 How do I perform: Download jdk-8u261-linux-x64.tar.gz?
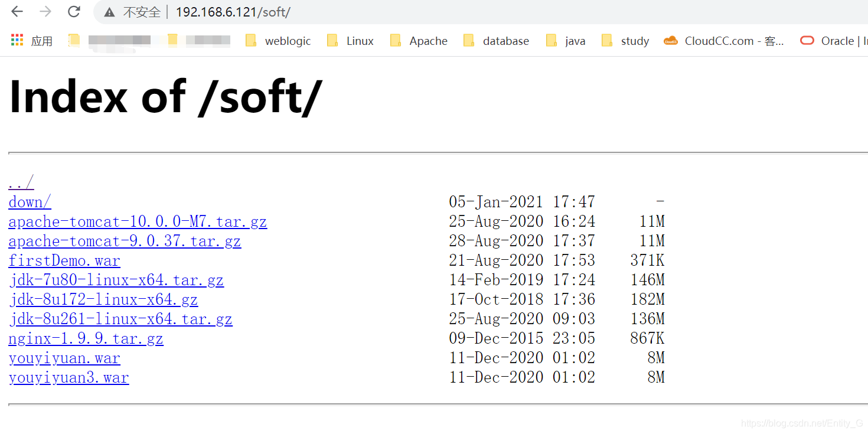pos(120,319)
